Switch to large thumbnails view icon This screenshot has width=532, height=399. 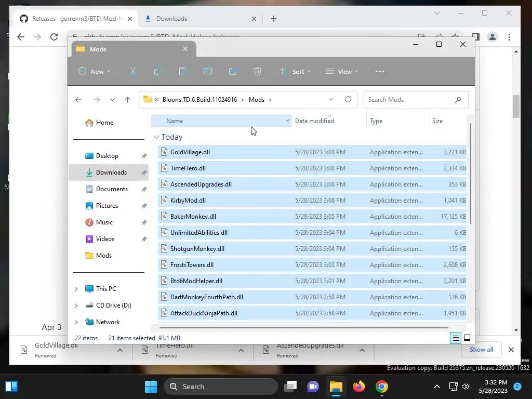pyautogui.click(x=467, y=338)
